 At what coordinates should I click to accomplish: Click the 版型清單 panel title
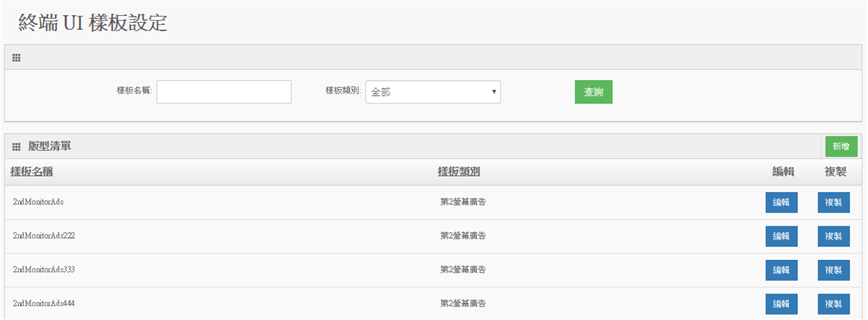[49, 147]
